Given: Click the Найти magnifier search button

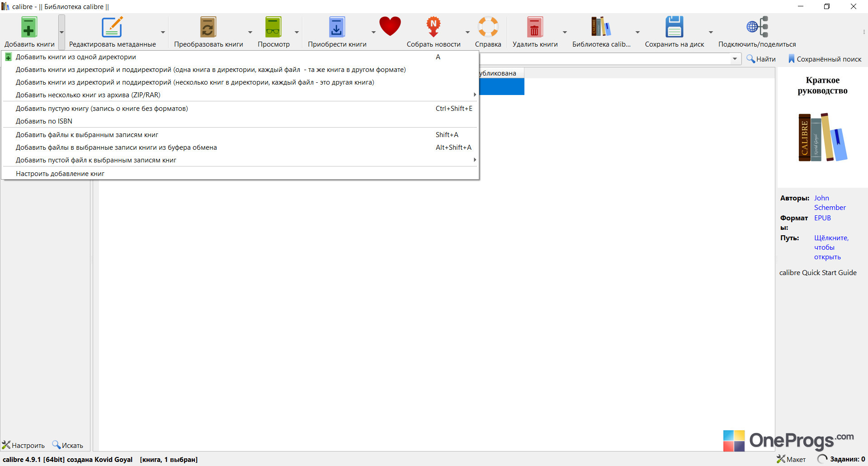Looking at the screenshot, I should click(x=761, y=59).
